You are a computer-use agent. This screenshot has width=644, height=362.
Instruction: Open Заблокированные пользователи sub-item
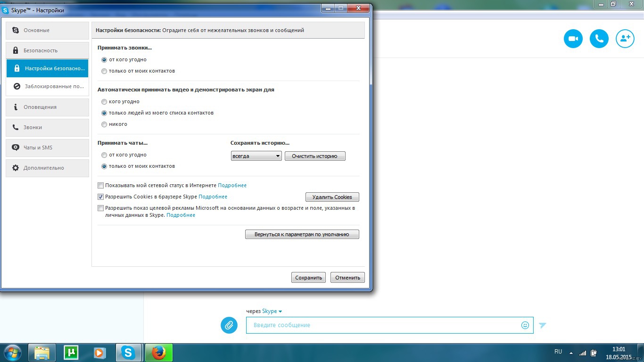pyautogui.click(x=47, y=86)
